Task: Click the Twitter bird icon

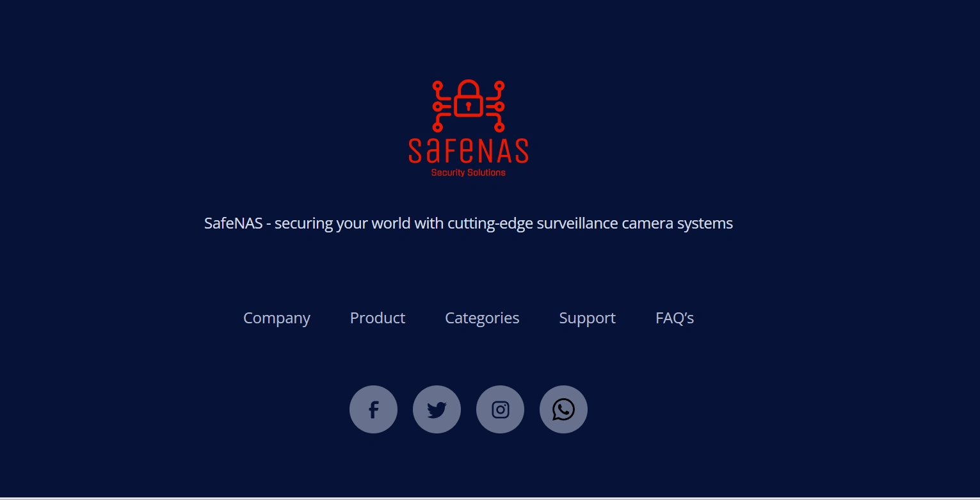Action: tap(437, 409)
